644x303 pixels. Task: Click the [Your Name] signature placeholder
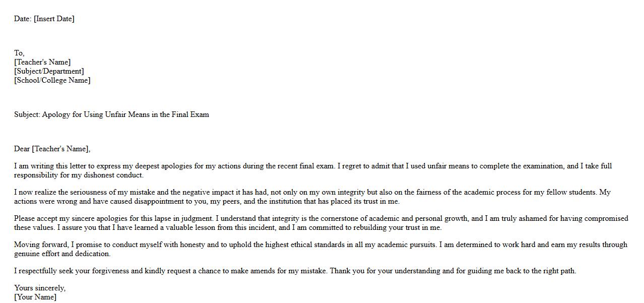coord(35,297)
